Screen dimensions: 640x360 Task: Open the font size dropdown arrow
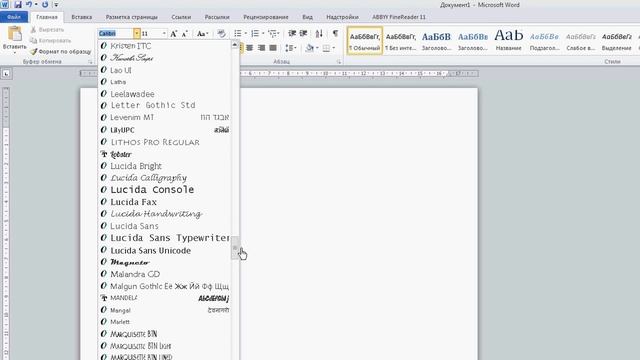164,33
